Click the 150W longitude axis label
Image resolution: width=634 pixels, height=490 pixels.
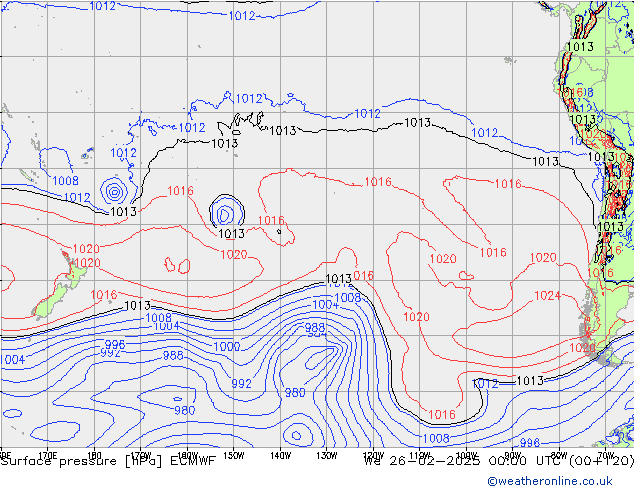click(x=234, y=456)
